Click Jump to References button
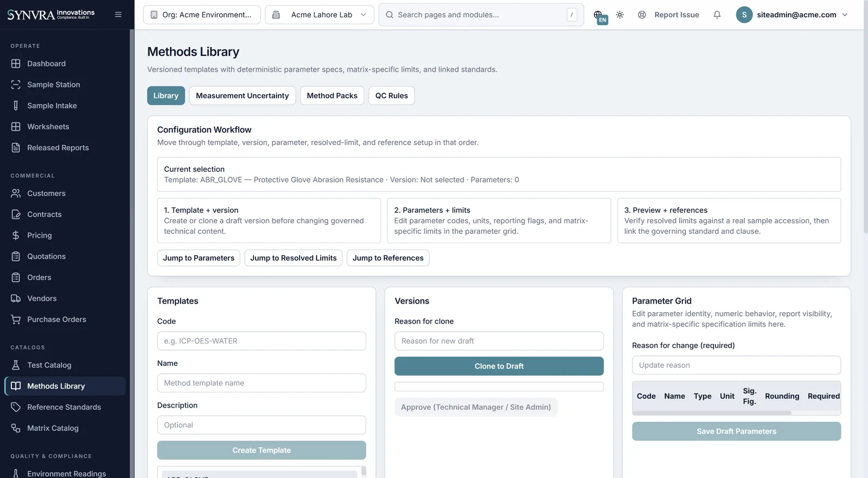868x478 pixels. tap(388, 258)
